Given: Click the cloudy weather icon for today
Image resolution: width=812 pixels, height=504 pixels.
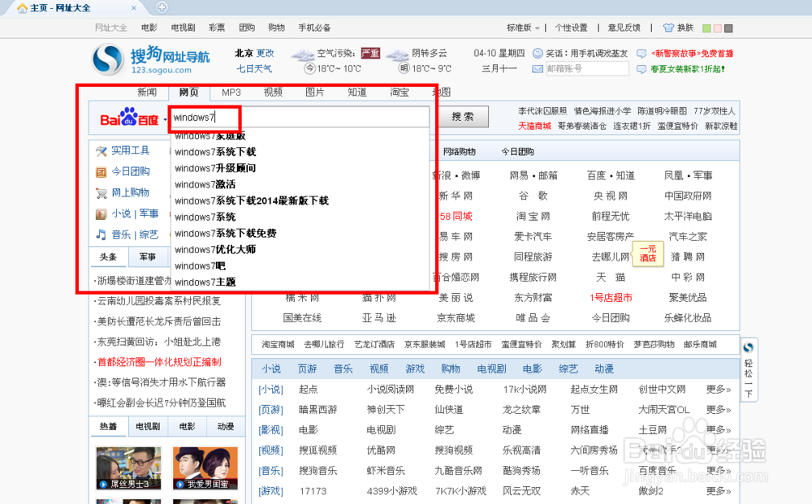Looking at the screenshot, I should pos(303,54).
